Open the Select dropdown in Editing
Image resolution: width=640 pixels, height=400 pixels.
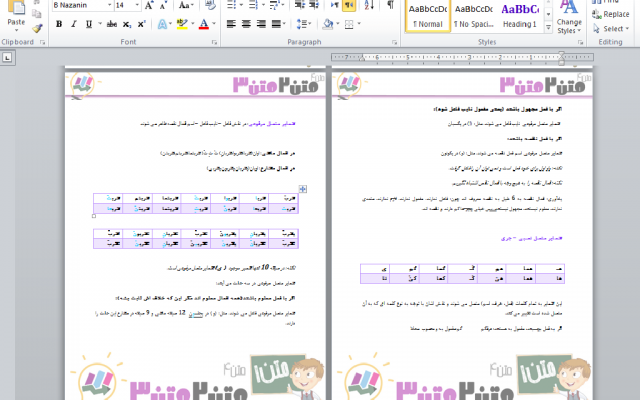coord(611,29)
